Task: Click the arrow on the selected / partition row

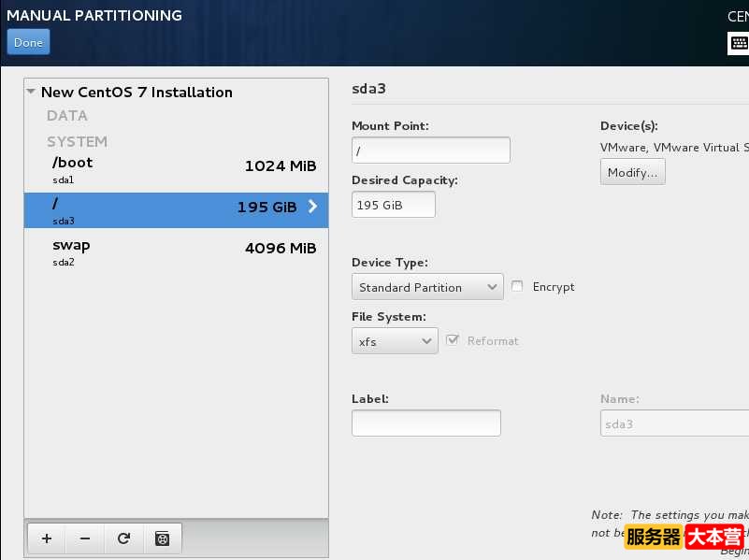Action: click(312, 207)
